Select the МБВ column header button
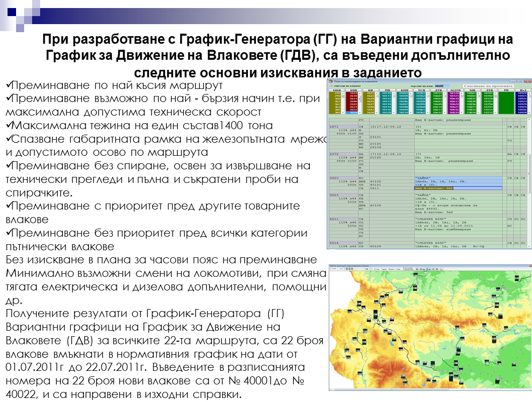The image size is (532, 402). pos(337,90)
